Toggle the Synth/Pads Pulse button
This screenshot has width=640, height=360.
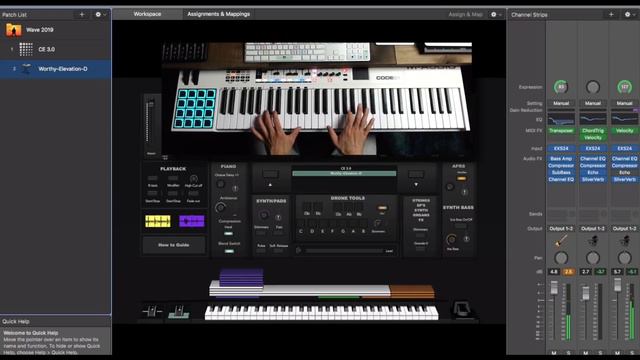[x=261, y=251]
